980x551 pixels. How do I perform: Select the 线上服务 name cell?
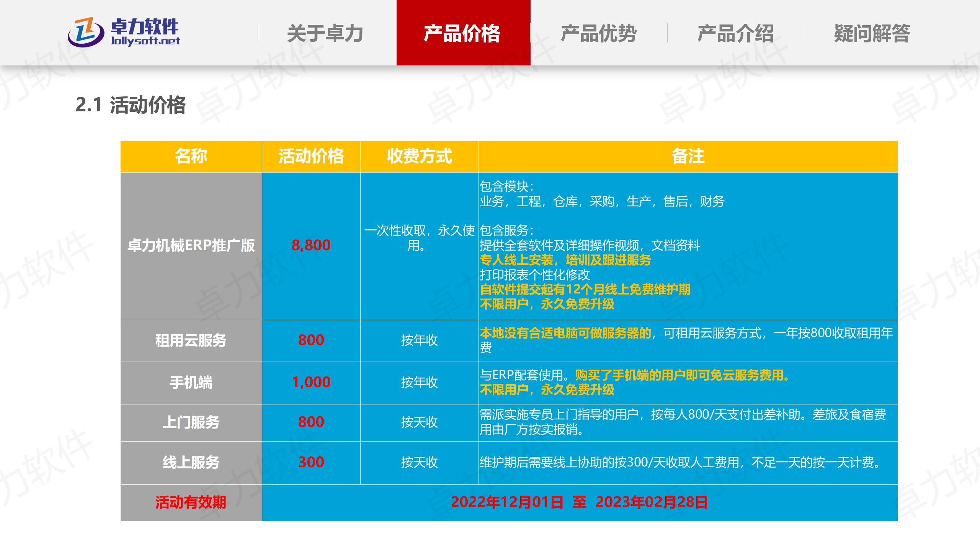[x=191, y=463]
